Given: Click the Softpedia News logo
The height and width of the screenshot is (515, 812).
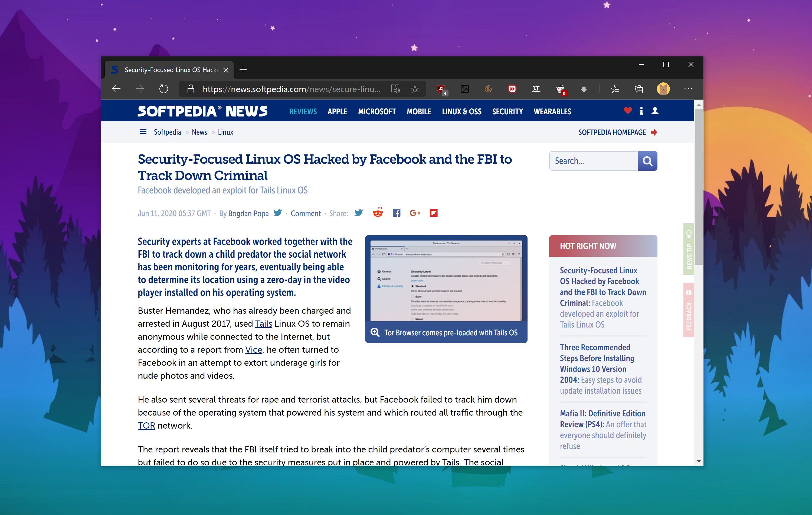Looking at the screenshot, I should point(202,111).
